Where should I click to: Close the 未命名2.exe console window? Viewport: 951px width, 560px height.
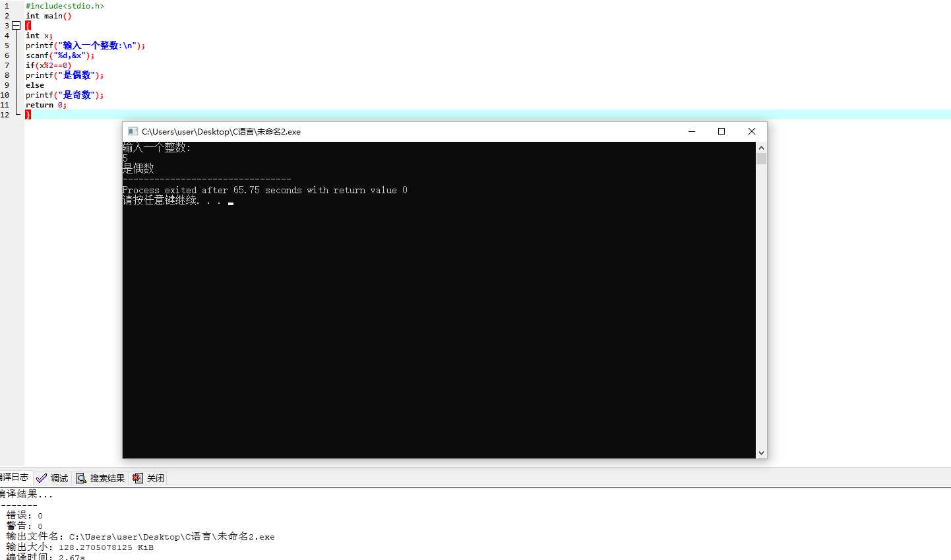[752, 131]
